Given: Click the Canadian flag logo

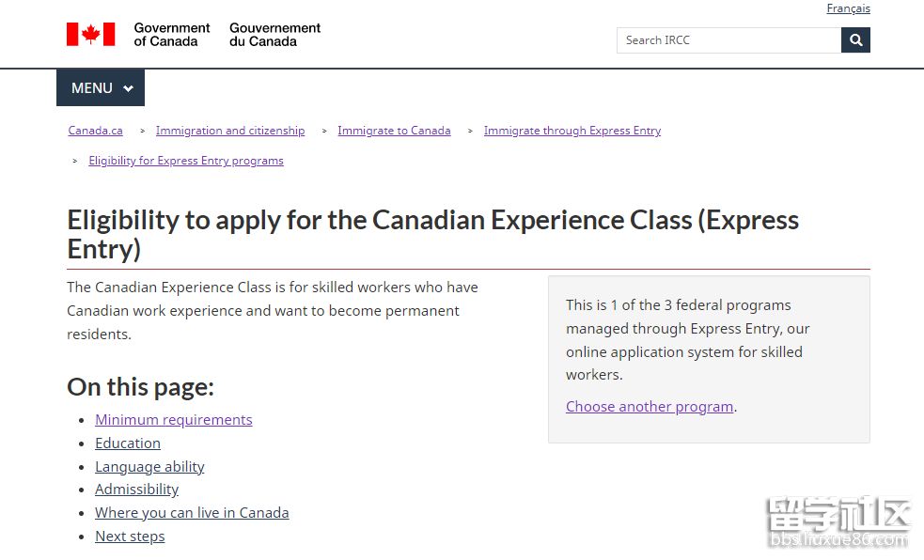Looking at the screenshot, I should [x=91, y=34].
